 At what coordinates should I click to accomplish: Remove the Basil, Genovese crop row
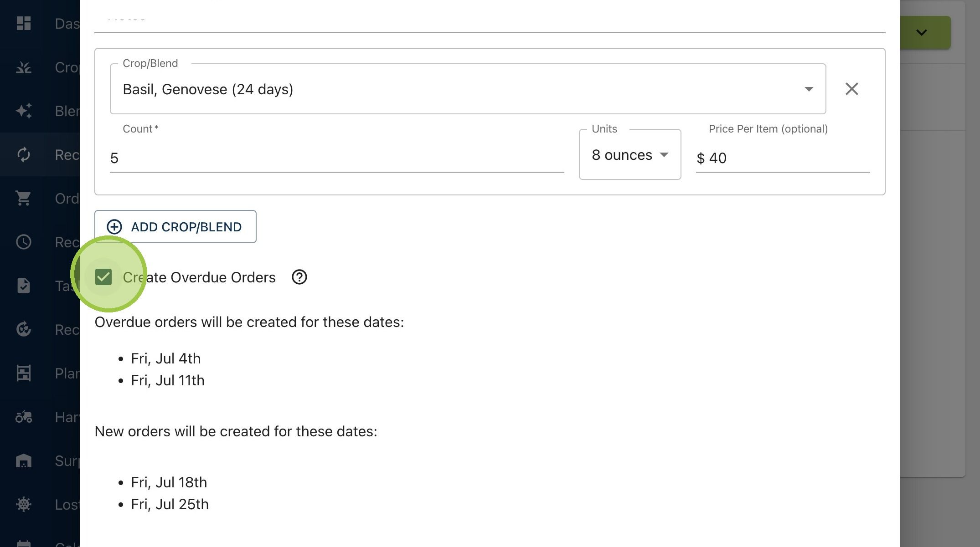point(851,89)
